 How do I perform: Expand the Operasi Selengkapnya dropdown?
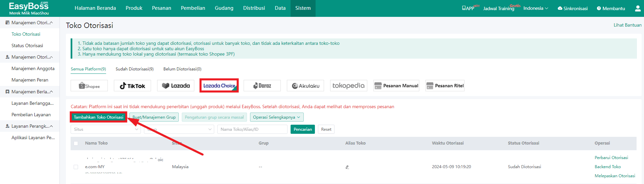pyautogui.click(x=277, y=117)
